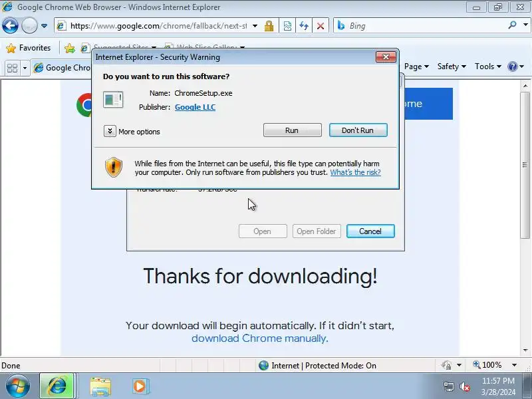Close the Security Warning dialog
This screenshot has width=532, height=399.
(x=386, y=57)
